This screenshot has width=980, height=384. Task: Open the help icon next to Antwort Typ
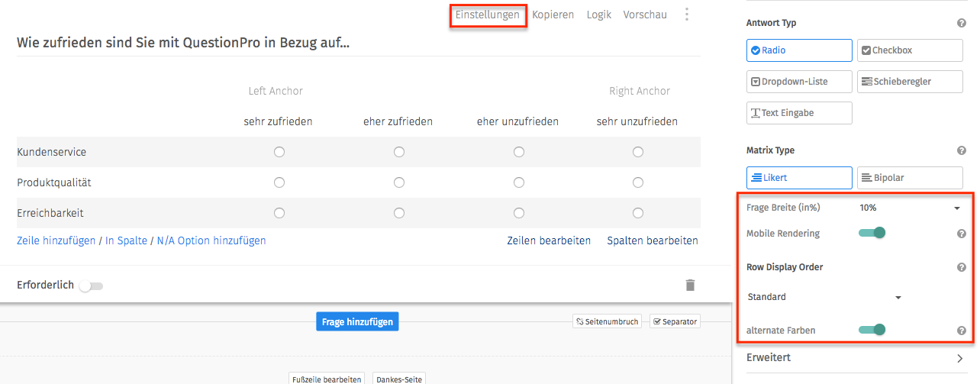pyautogui.click(x=962, y=23)
